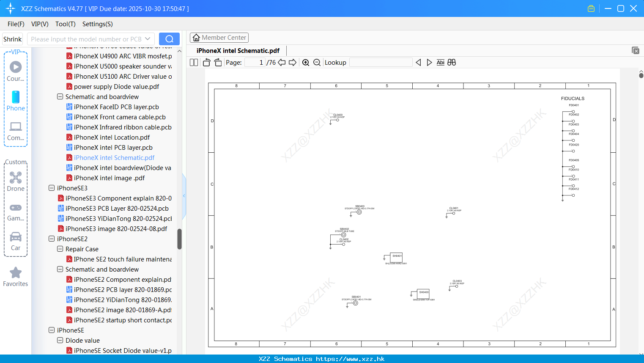The width and height of the screenshot is (644, 363).
Task: Rotate page clockwise
Action: click(218, 63)
